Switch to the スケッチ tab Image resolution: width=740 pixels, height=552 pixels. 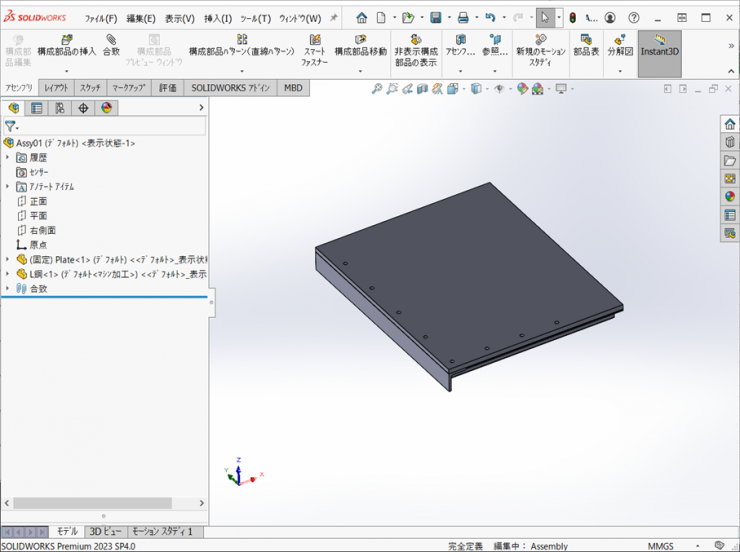(x=90, y=88)
